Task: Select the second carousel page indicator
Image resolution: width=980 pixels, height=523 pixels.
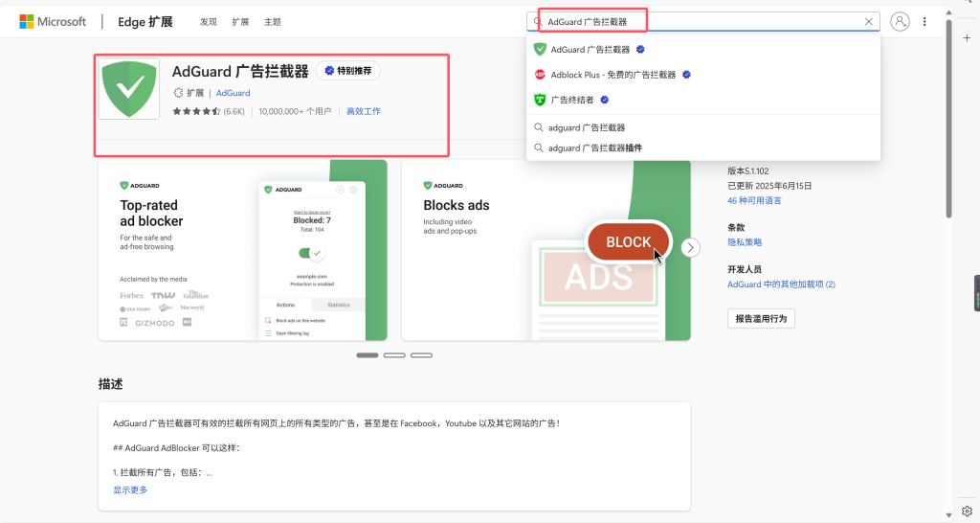Action: coord(394,355)
